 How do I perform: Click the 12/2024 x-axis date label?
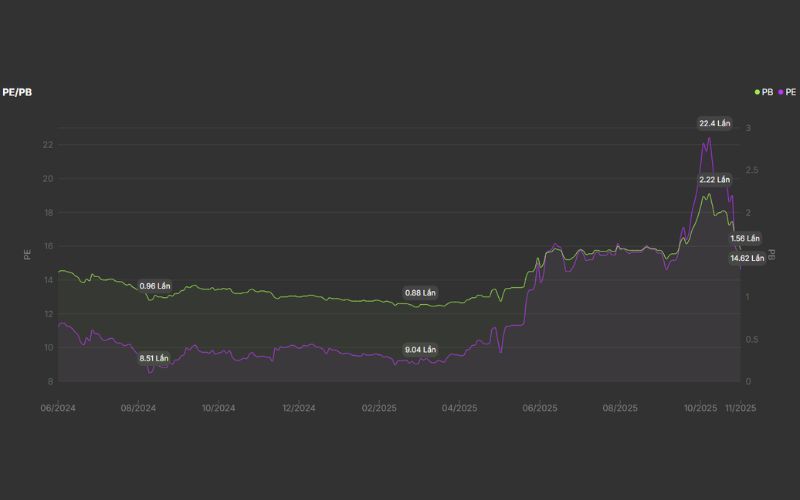point(299,408)
